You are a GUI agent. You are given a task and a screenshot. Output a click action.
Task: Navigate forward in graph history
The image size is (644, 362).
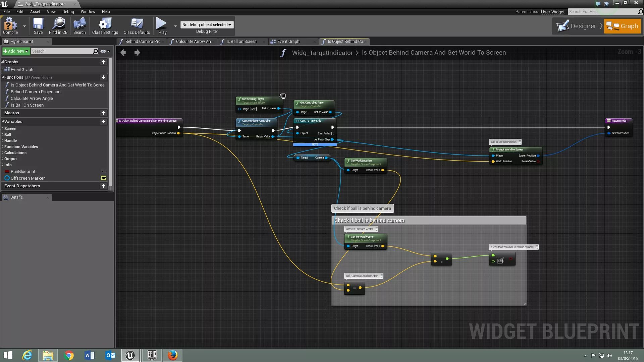[x=137, y=52]
